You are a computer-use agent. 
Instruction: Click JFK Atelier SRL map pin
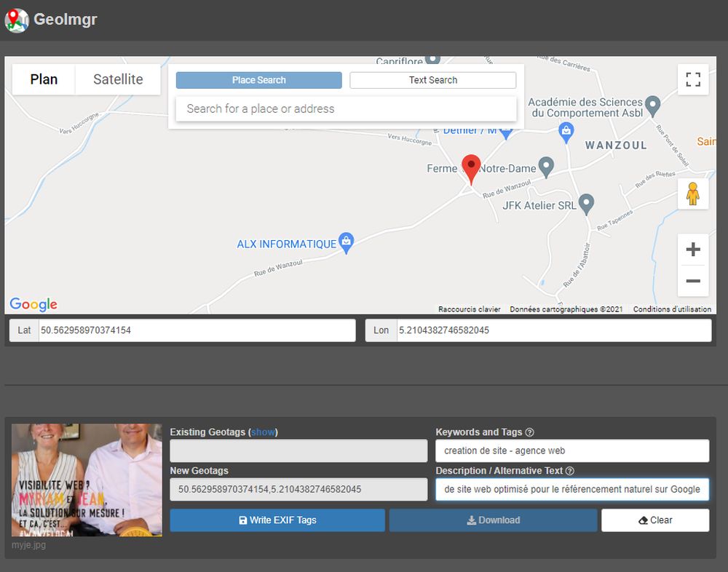click(x=587, y=204)
